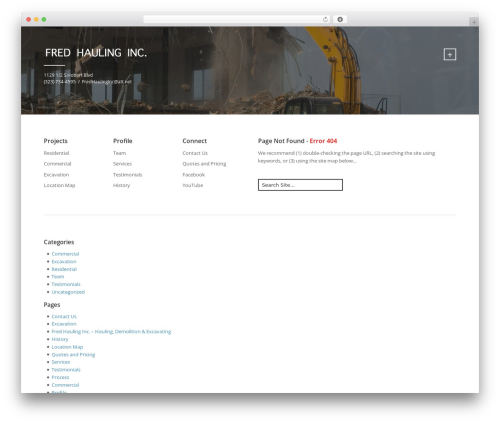
Task: Click the red close window button
Action: [x=29, y=20]
